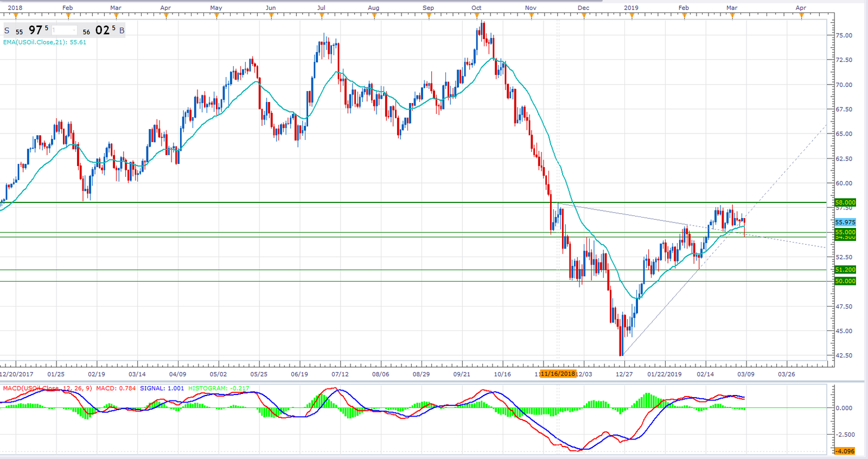This screenshot has height=459, width=868.
Task: Click the Buy price button 56.025
Action: tap(100, 30)
